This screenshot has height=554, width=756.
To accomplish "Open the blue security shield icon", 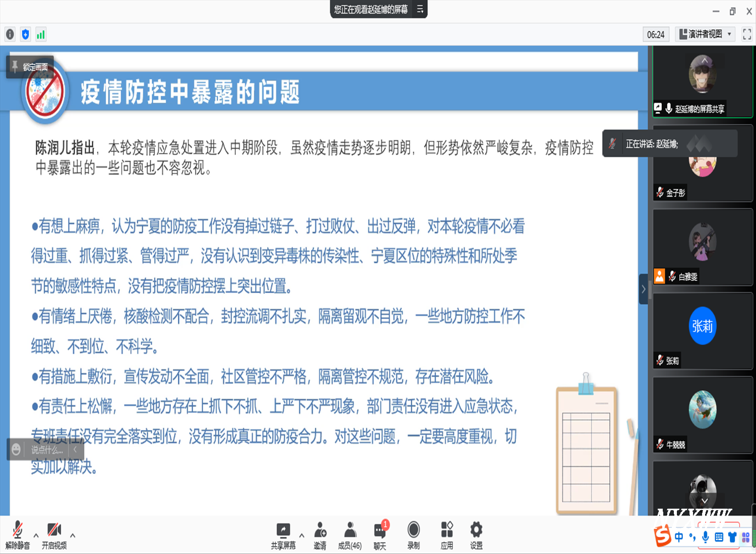I will point(26,34).
